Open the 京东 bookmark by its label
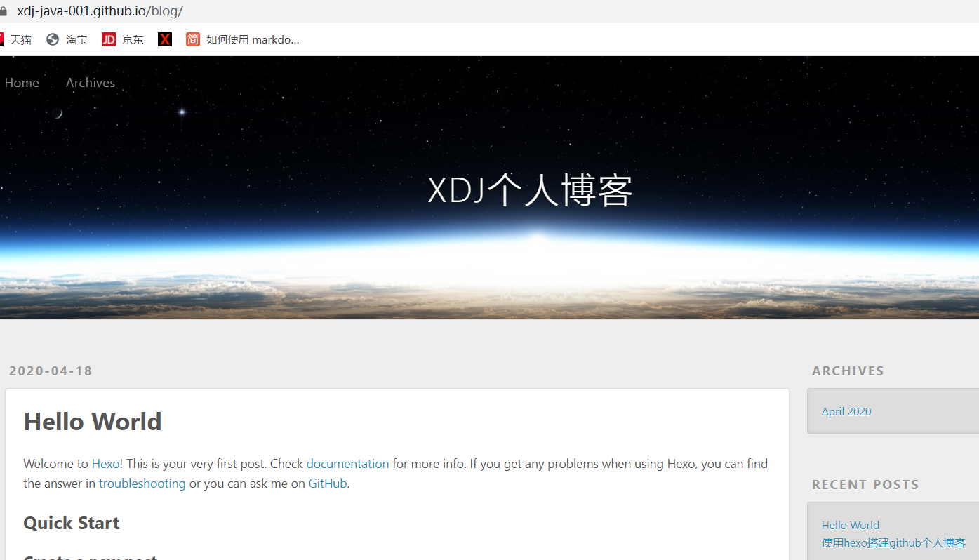 coord(133,39)
